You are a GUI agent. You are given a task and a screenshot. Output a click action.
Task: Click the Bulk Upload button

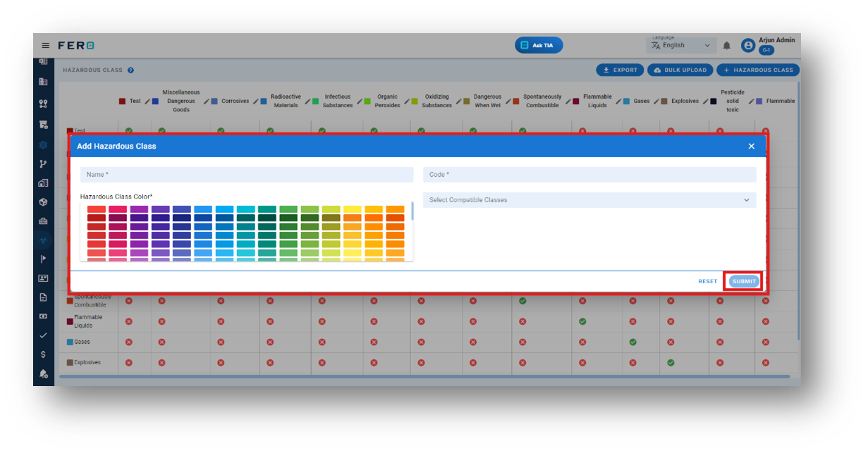(x=680, y=70)
